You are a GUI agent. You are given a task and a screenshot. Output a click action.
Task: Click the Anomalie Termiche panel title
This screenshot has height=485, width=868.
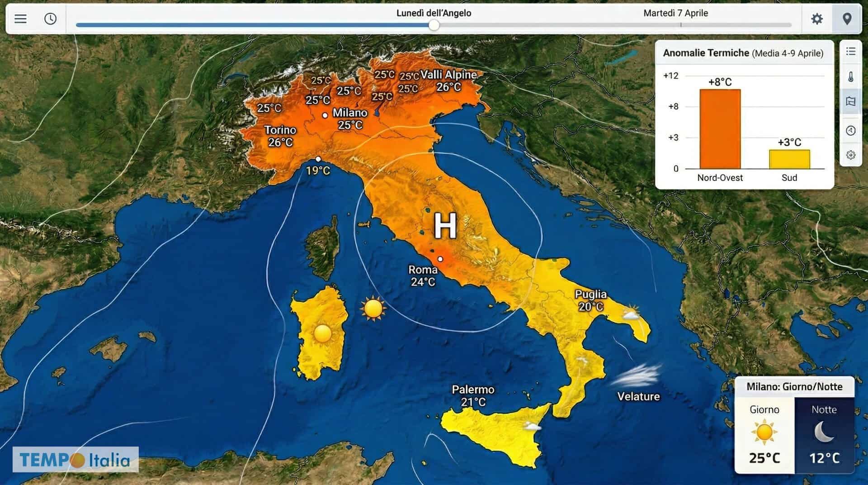tap(743, 53)
